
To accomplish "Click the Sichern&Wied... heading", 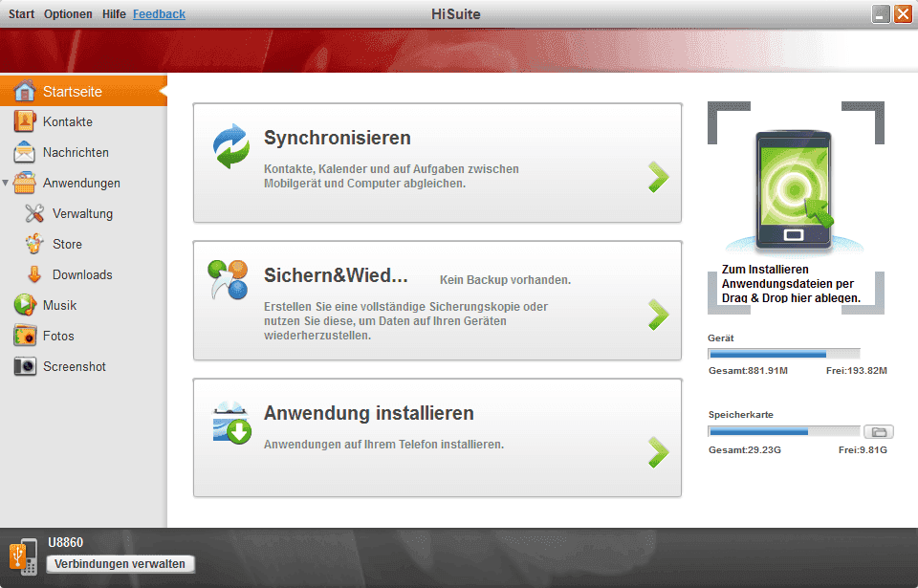I will coord(336,275).
